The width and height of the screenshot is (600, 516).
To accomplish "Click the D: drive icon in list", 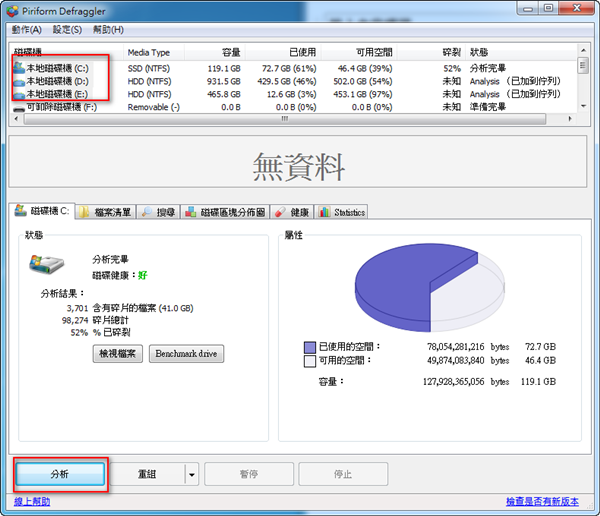I will tap(19, 82).
